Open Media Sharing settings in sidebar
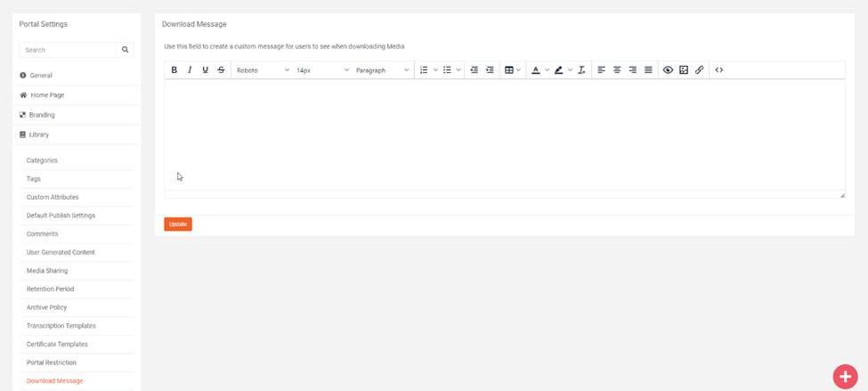868x391 pixels. pos(47,271)
